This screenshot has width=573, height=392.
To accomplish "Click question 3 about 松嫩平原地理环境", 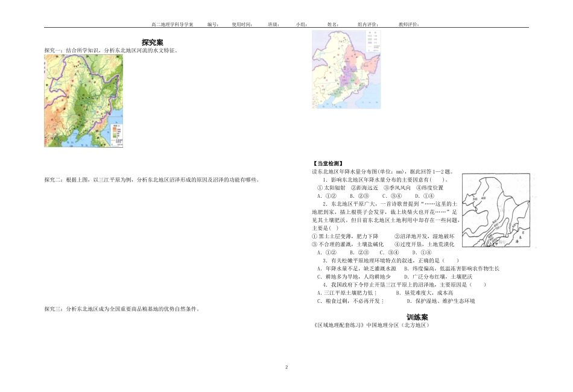I will click(x=391, y=261).
